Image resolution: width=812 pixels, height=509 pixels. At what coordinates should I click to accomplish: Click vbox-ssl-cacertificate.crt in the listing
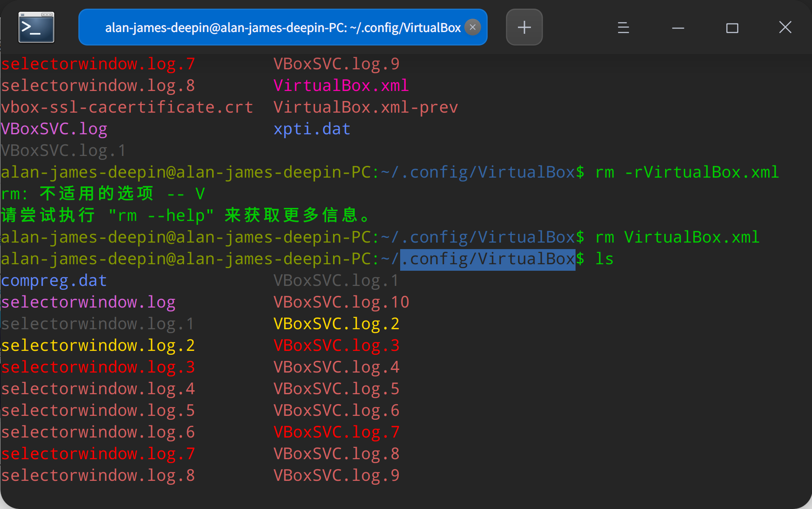pyautogui.click(x=127, y=107)
